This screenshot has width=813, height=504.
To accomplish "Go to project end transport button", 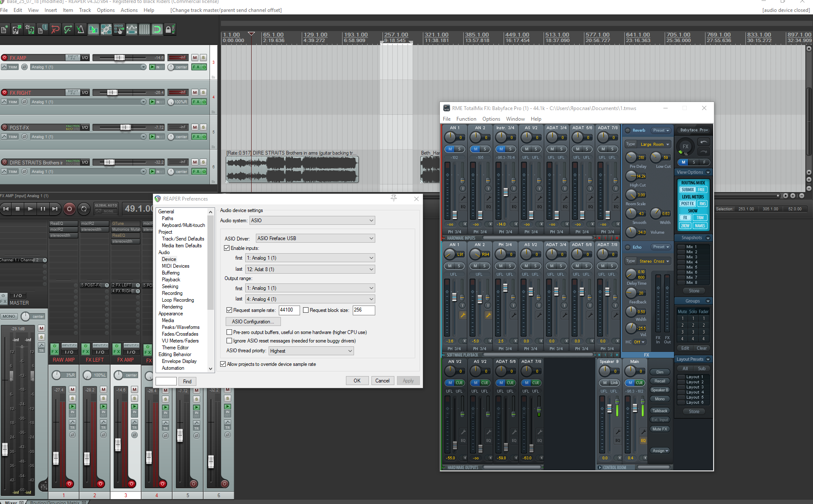I will click(x=55, y=209).
